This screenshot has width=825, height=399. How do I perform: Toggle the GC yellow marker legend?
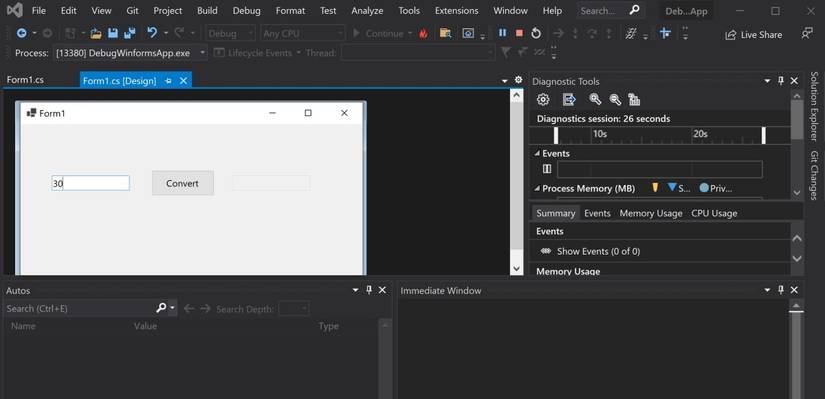tap(655, 187)
